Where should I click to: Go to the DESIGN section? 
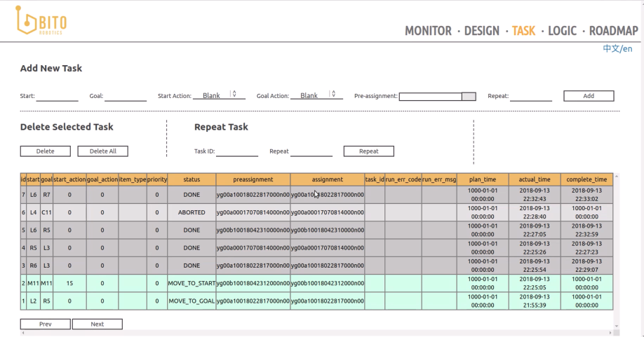(482, 31)
